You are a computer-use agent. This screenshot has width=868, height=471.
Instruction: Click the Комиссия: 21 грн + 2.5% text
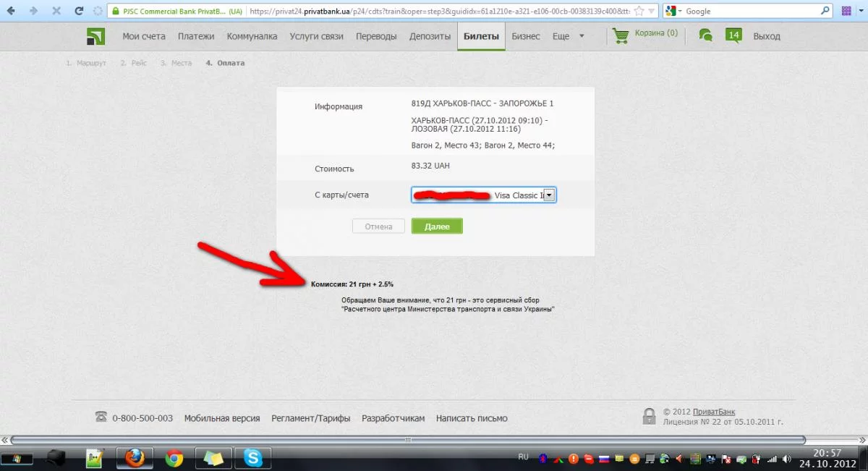pos(352,284)
